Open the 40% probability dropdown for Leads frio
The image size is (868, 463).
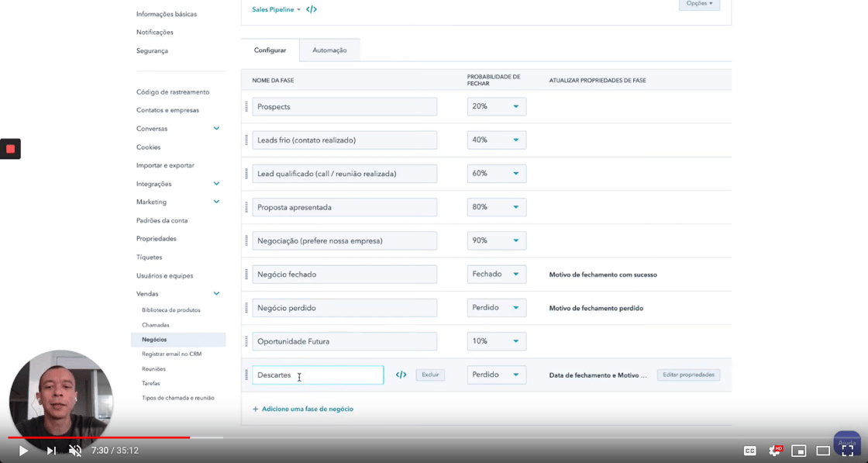pos(497,140)
